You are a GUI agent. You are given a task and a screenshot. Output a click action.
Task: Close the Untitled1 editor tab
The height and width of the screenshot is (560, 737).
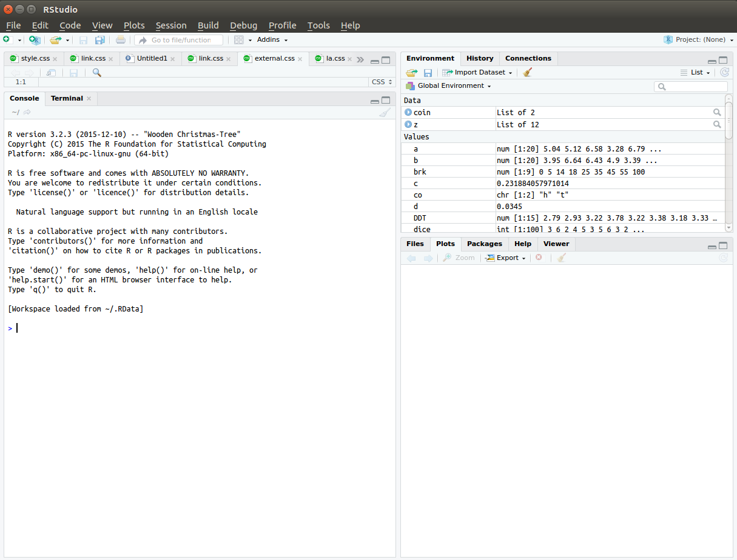tap(173, 59)
